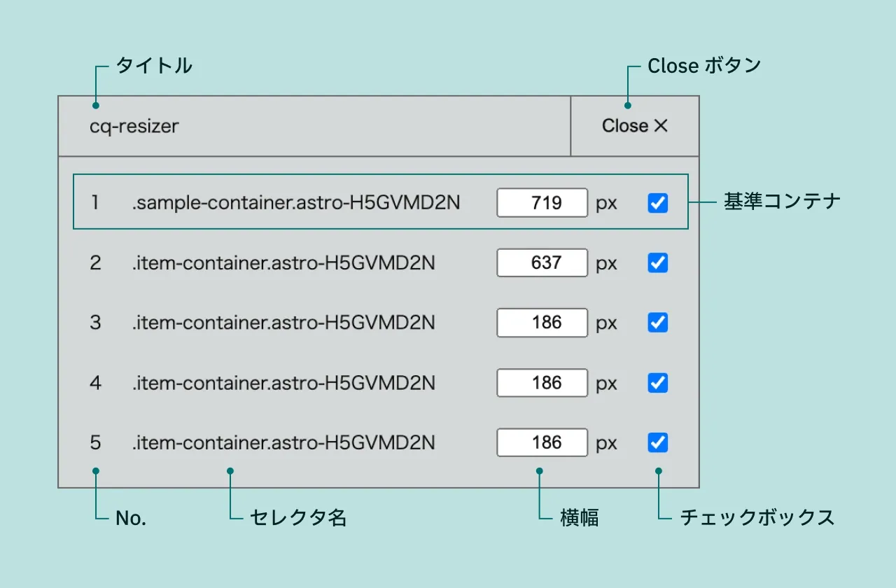The image size is (896, 588).
Task: Select the width field on row 5
Action: (542, 442)
